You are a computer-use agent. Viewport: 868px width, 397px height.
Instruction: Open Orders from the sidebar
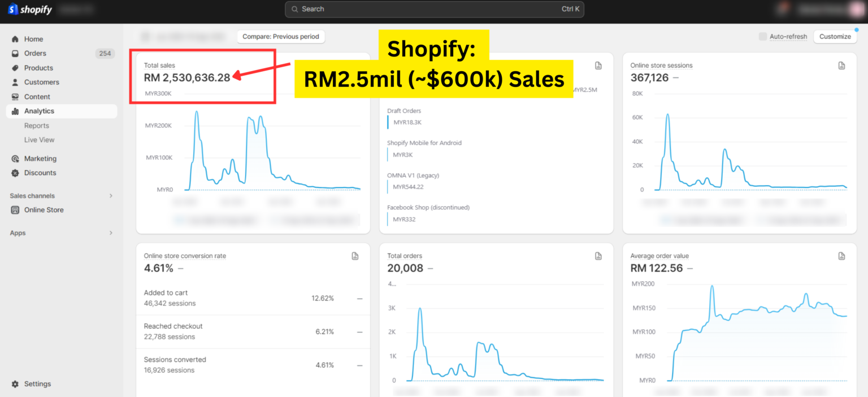(x=35, y=54)
